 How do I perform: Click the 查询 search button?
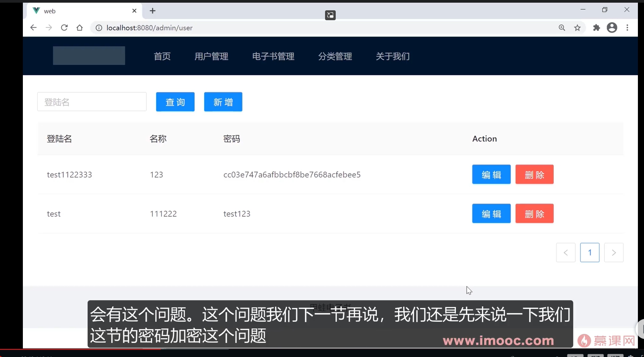[175, 101]
